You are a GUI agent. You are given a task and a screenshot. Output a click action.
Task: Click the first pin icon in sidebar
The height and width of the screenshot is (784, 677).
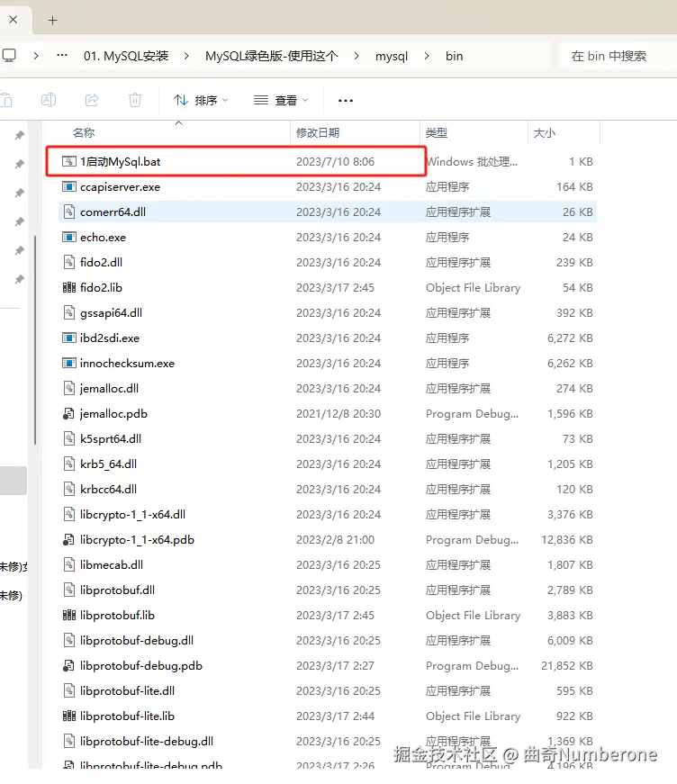click(x=20, y=135)
